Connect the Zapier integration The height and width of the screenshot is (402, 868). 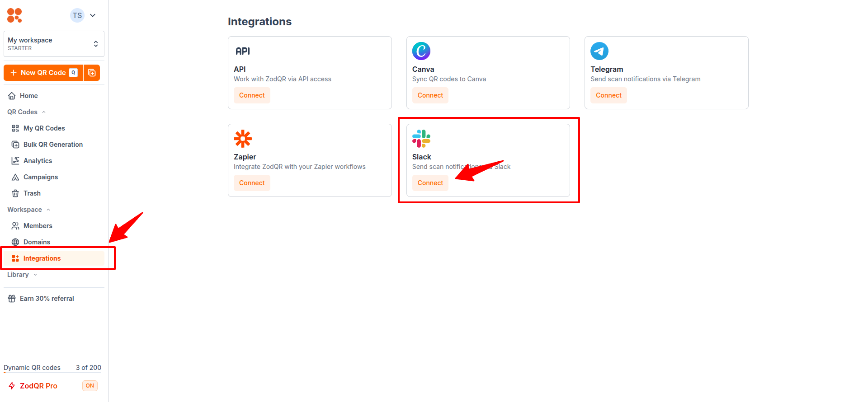coord(252,183)
